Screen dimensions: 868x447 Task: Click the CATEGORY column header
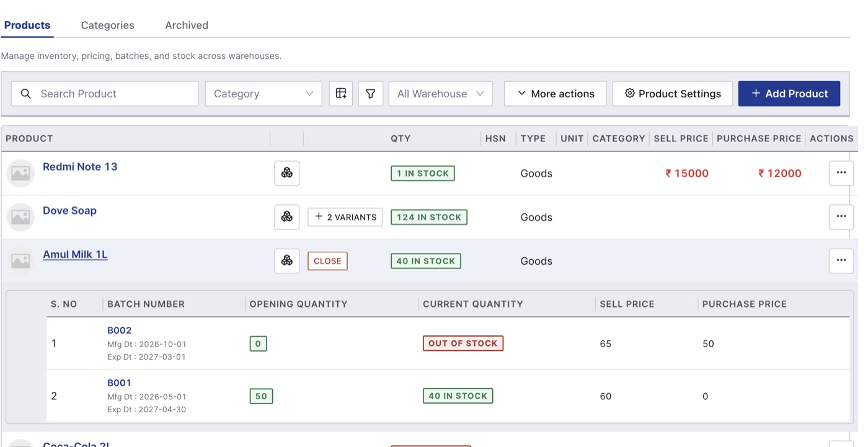click(619, 139)
